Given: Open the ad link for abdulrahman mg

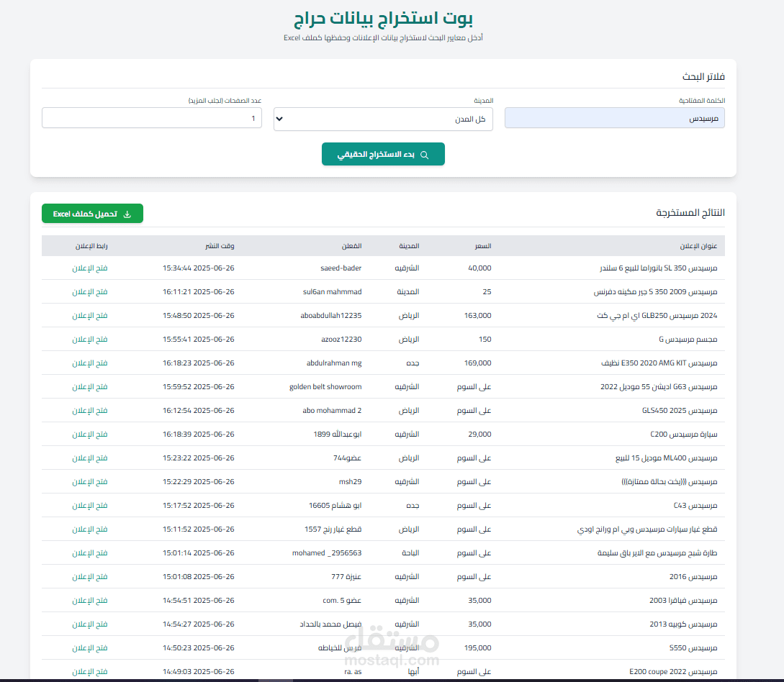Looking at the screenshot, I should (x=90, y=363).
